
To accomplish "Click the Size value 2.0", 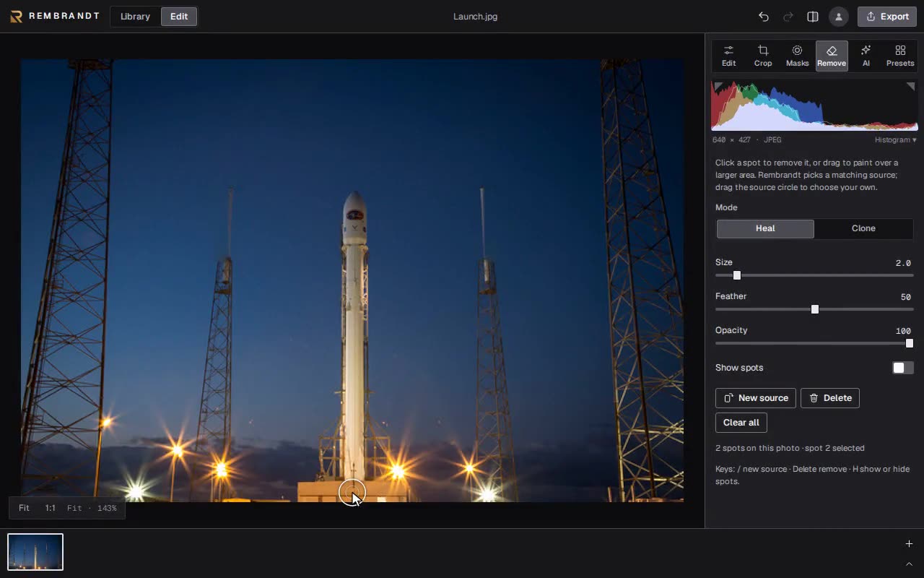I will [x=903, y=263].
